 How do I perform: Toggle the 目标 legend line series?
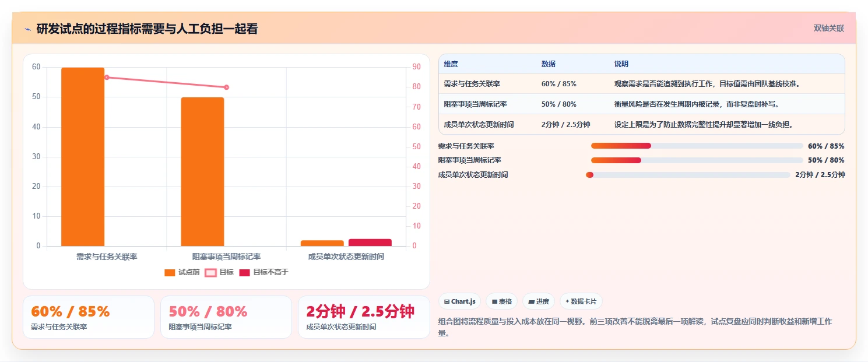219,272
